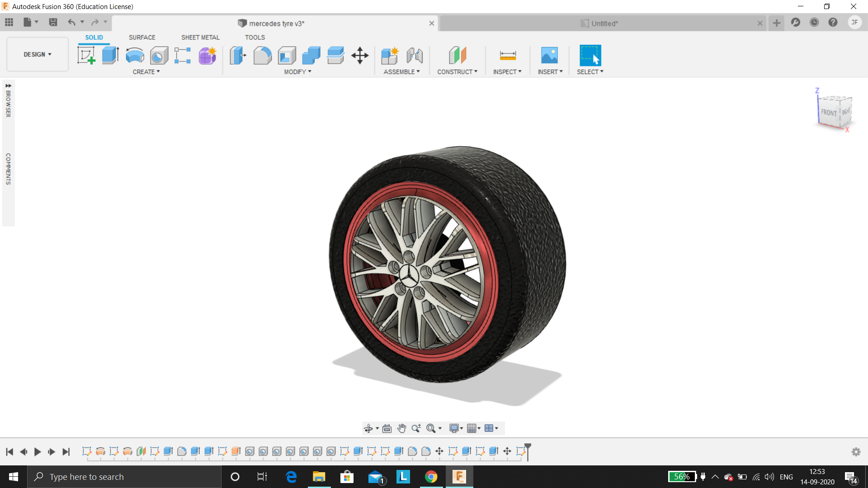The height and width of the screenshot is (488, 868).
Task: Expand the SELECT menu
Action: point(590,72)
